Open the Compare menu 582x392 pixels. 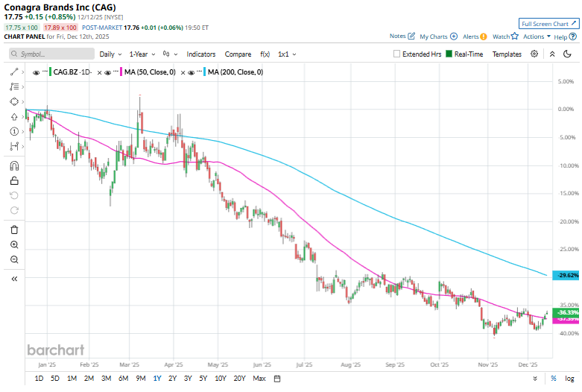[x=238, y=54]
